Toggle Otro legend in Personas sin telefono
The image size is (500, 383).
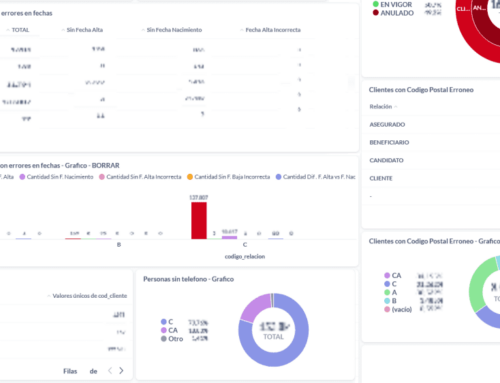pos(172,339)
